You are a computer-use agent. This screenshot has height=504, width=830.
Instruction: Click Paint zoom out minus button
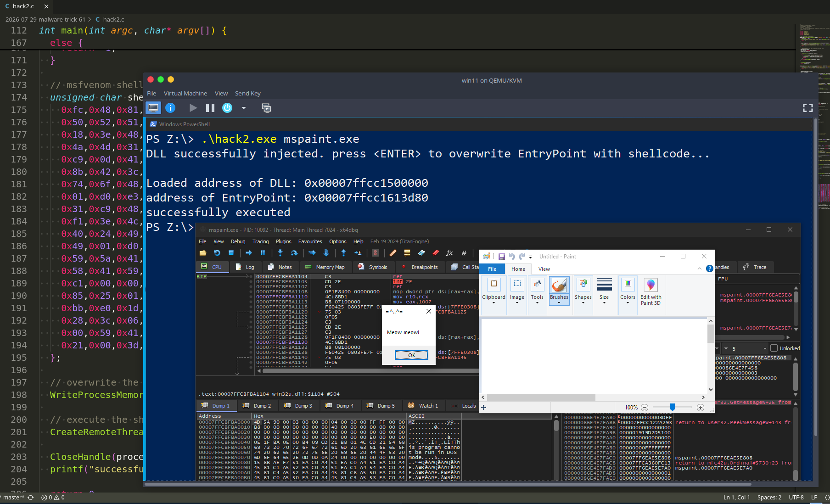pyautogui.click(x=645, y=408)
